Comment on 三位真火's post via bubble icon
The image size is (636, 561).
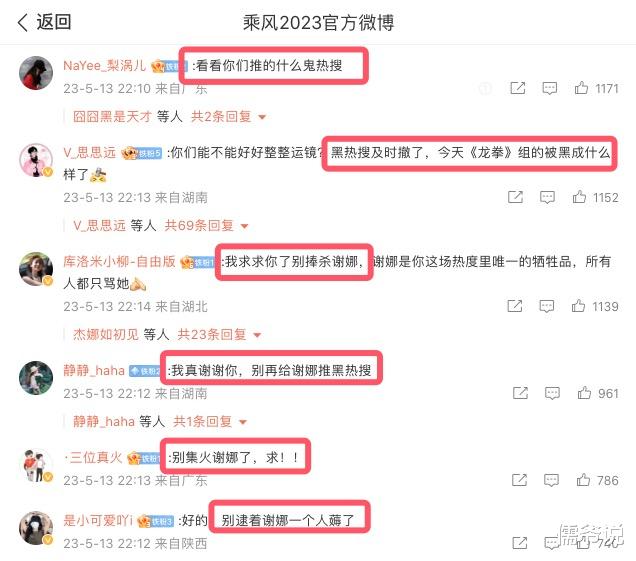pyautogui.click(x=551, y=480)
